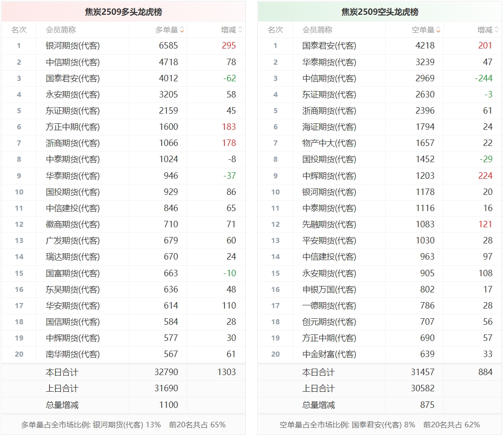Select 中金财富(代客) row

click(380, 354)
